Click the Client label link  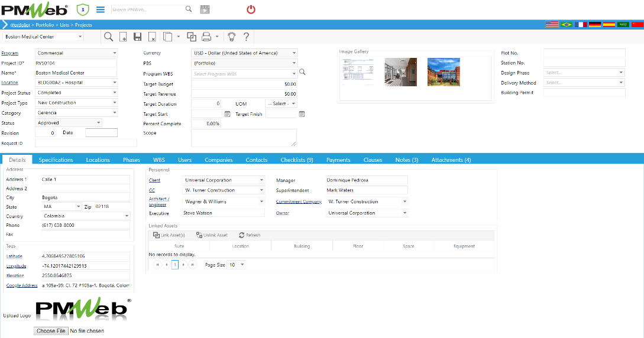coord(154,180)
